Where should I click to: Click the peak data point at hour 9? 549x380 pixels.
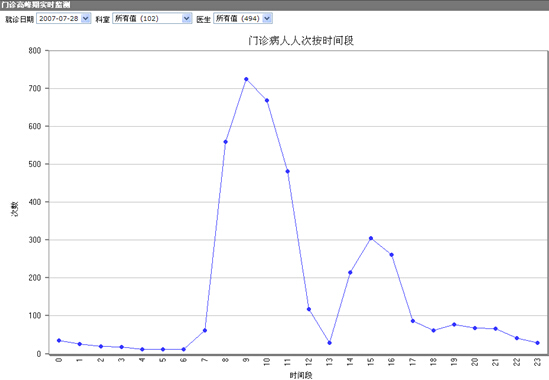click(246, 79)
